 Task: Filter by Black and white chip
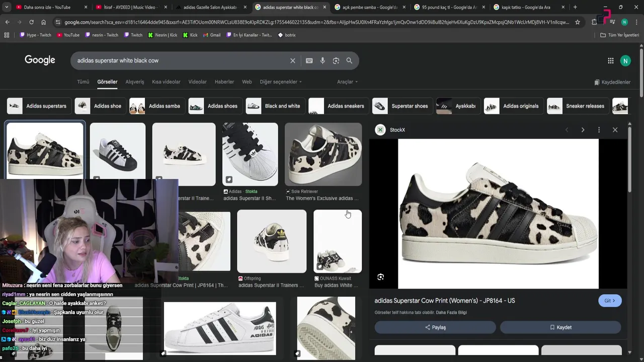[x=275, y=106]
